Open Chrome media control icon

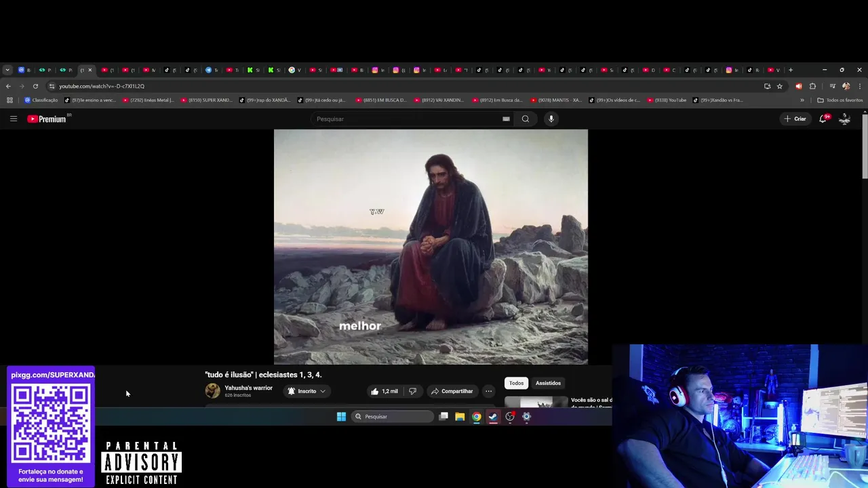click(x=832, y=86)
